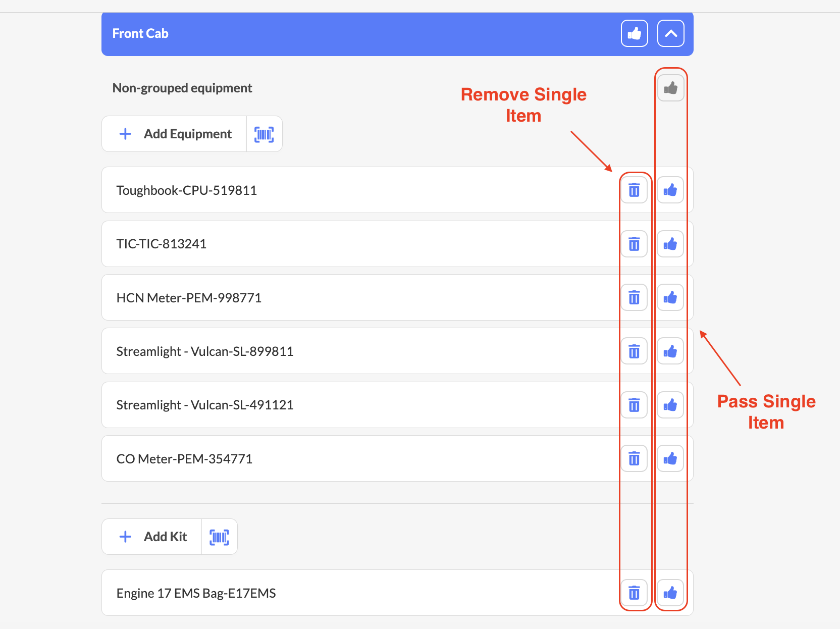This screenshot has width=840, height=629.
Task: Pass Streamlight - Vulcan-SL-899811
Action: point(670,351)
